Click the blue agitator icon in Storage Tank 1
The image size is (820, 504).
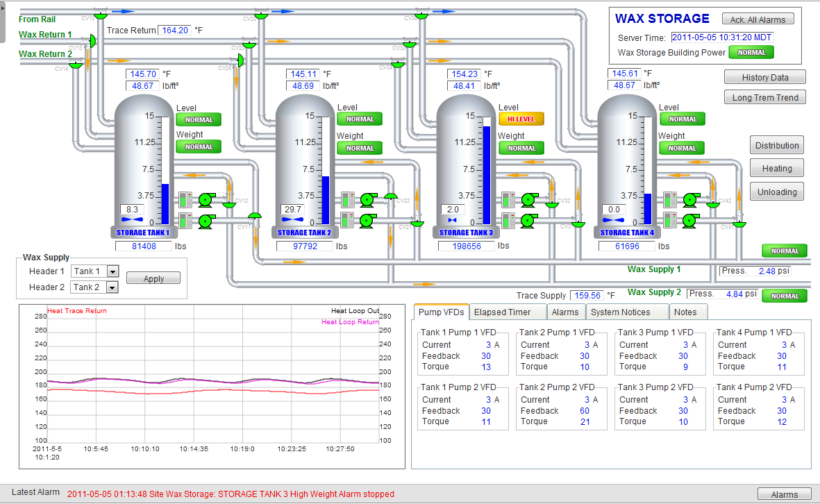133,219
